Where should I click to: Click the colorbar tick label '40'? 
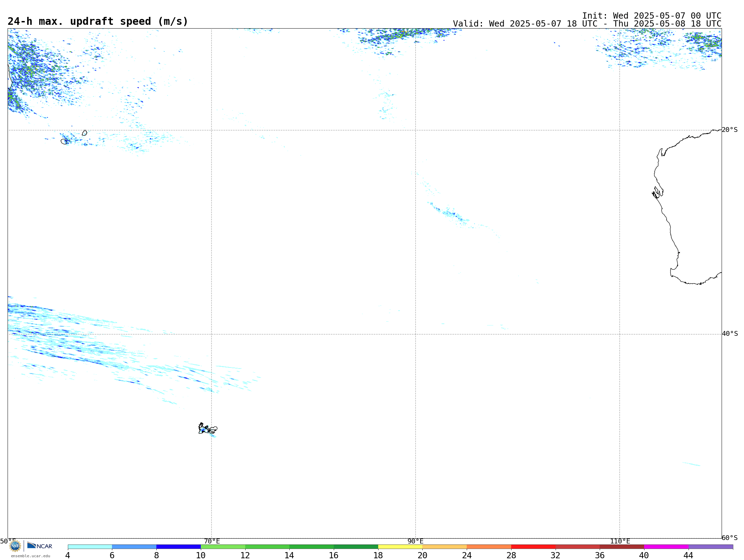tap(644, 556)
